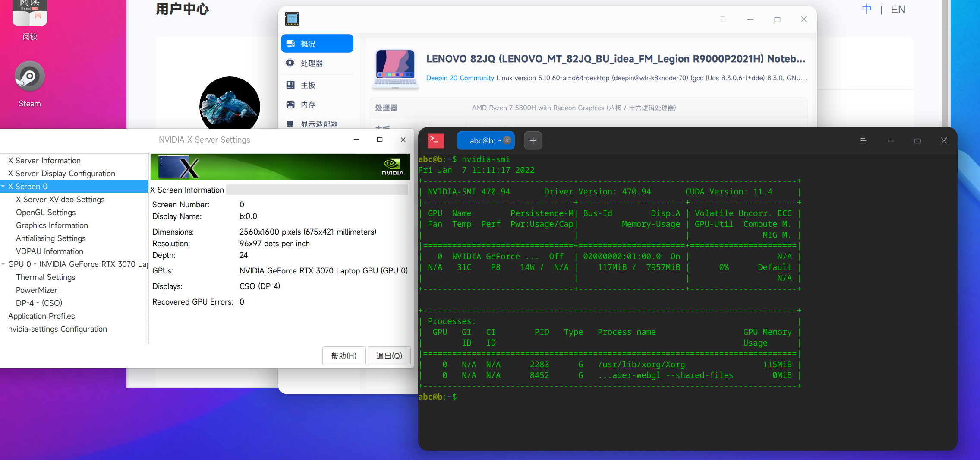
Task: Click the NVIDIA logo in the banner
Action: click(392, 167)
